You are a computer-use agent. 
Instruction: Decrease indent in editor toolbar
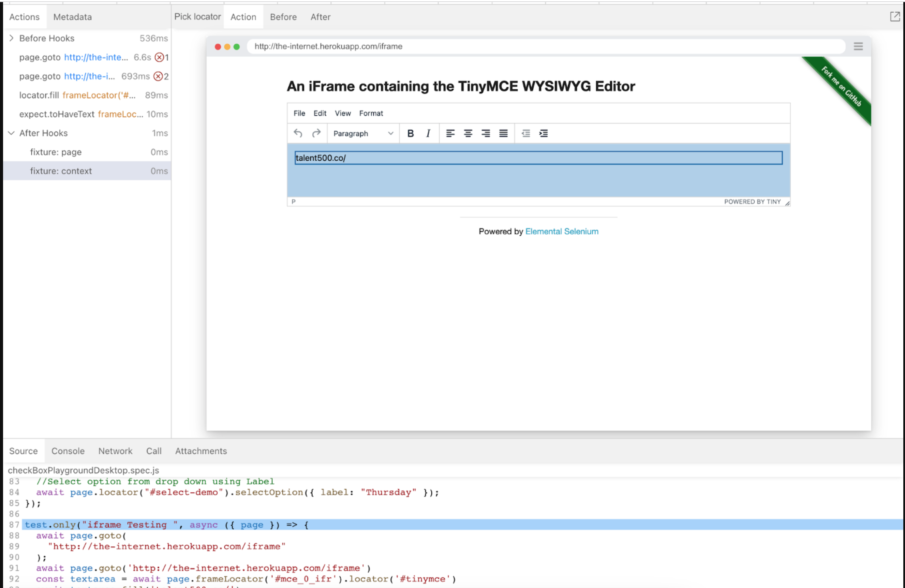coord(525,133)
